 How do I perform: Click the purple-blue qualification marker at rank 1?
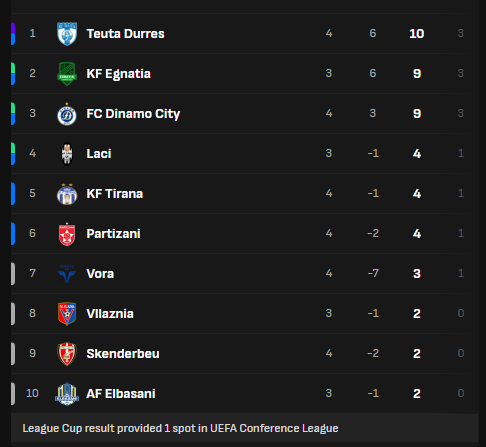13,34
